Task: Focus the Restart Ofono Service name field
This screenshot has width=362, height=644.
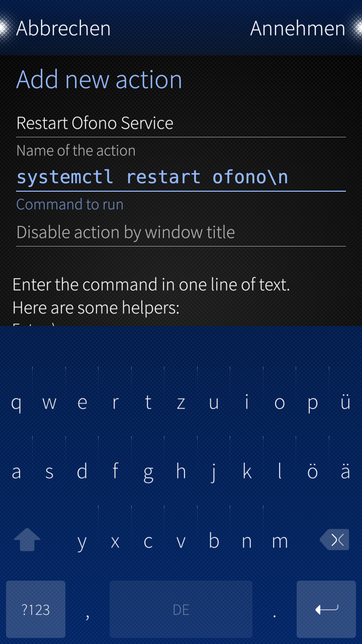Action: click(181, 123)
